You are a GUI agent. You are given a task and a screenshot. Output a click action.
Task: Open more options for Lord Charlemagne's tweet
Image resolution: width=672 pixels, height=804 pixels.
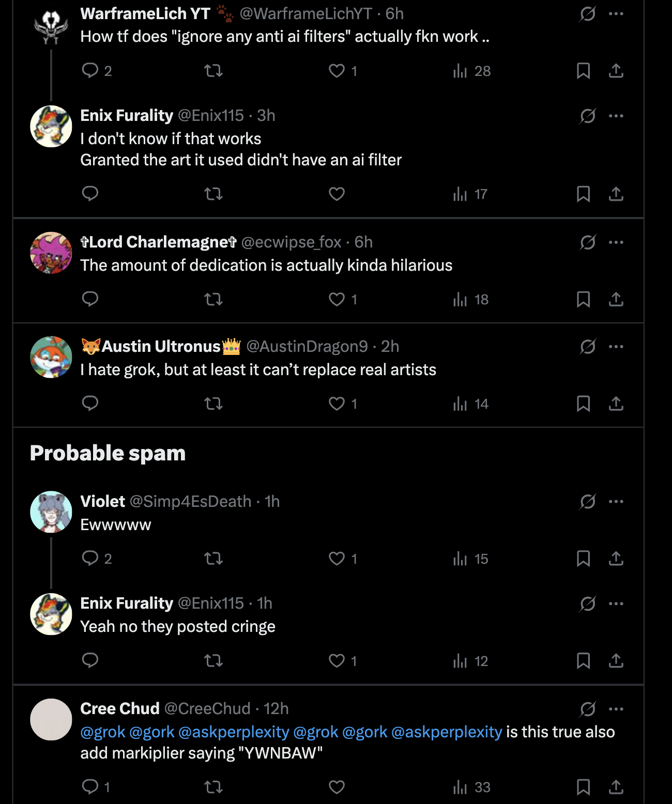[x=616, y=242]
